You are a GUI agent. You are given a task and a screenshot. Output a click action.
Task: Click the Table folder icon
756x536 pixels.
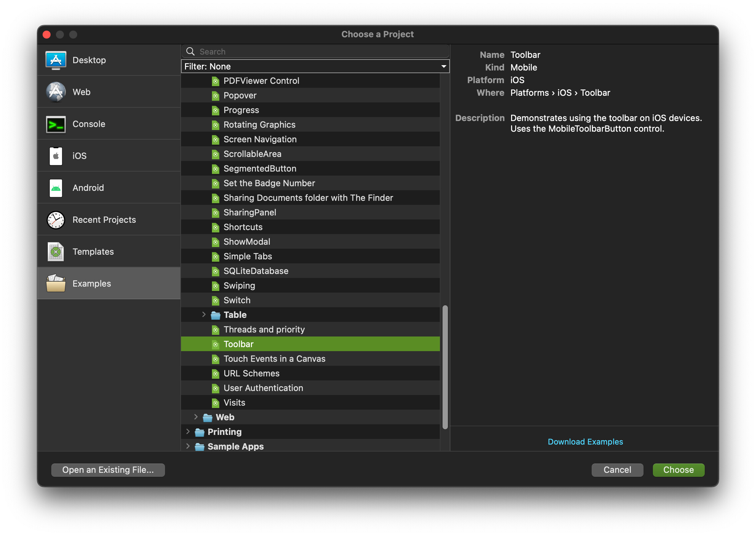point(216,315)
